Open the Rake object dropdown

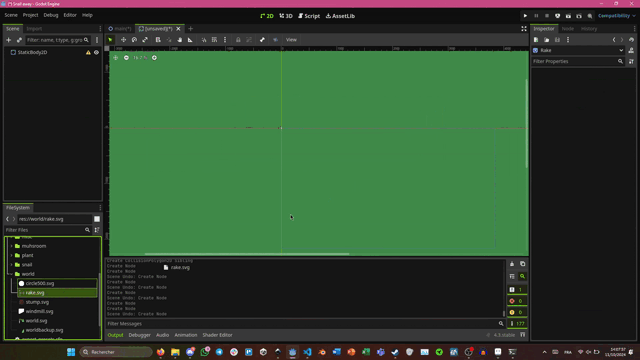point(578,50)
